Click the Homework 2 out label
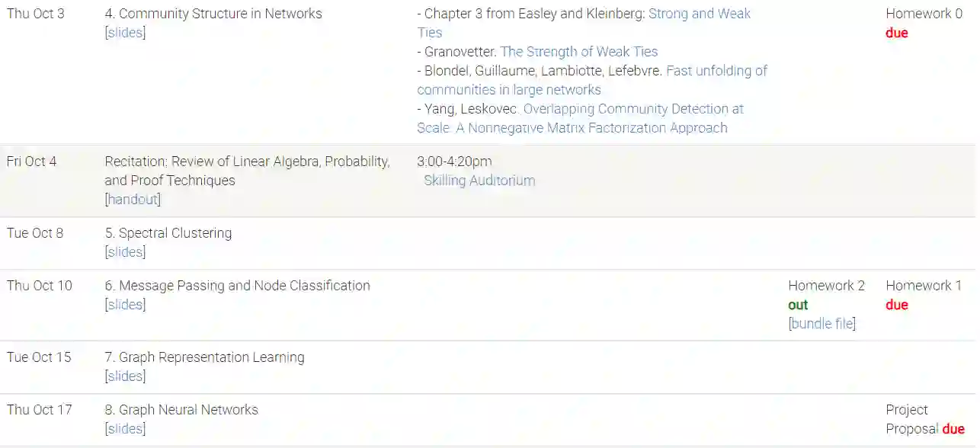 click(x=798, y=305)
